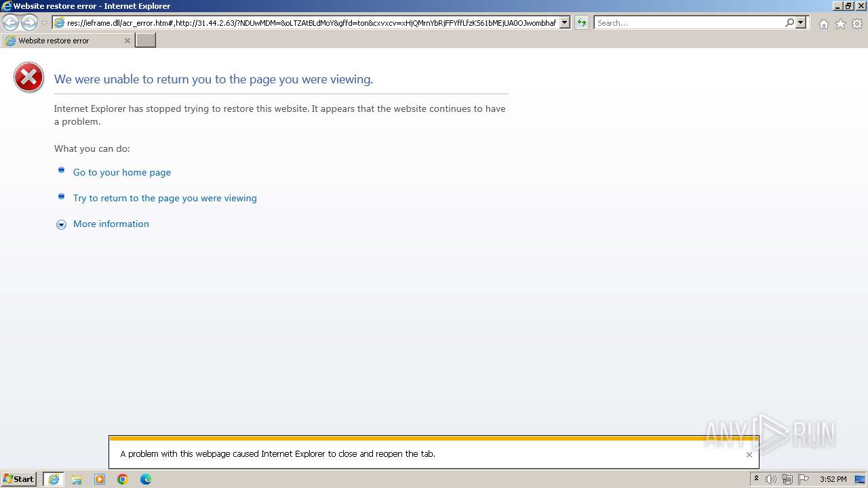The height and width of the screenshot is (488, 868).
Task: Click the red error X icon
Action: coord(28,77)
